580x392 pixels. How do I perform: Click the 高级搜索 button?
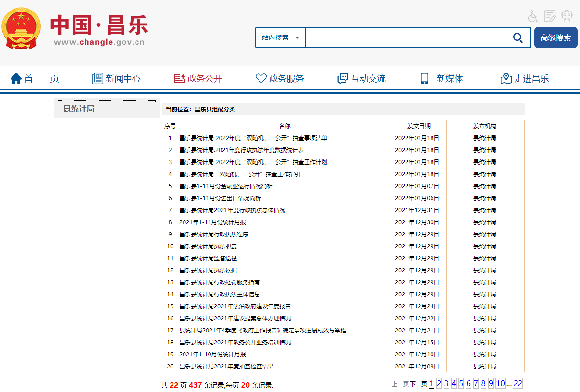555,37
